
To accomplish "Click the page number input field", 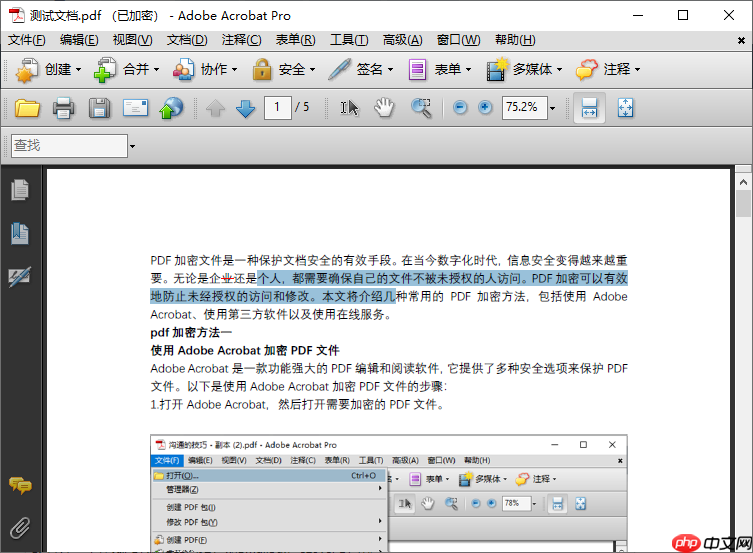I will pyautogui.click(x=278, y=108).
